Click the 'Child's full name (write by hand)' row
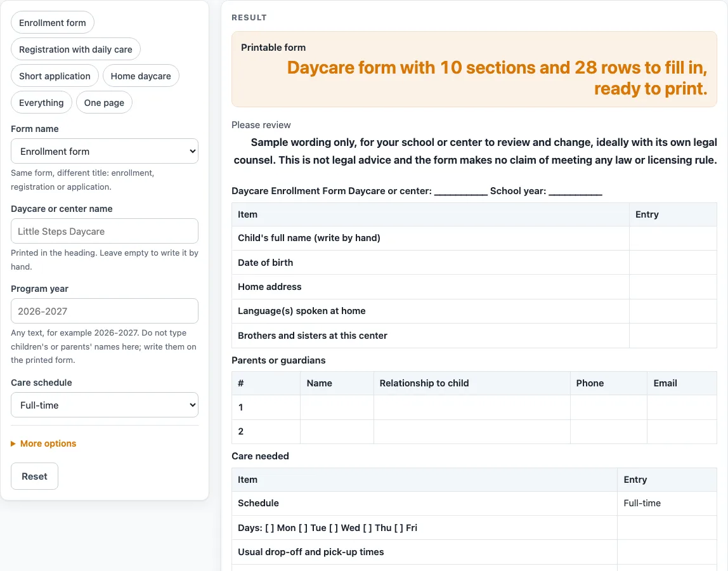Viewport: 728px width, 571px height. click(x=474, y=238)
